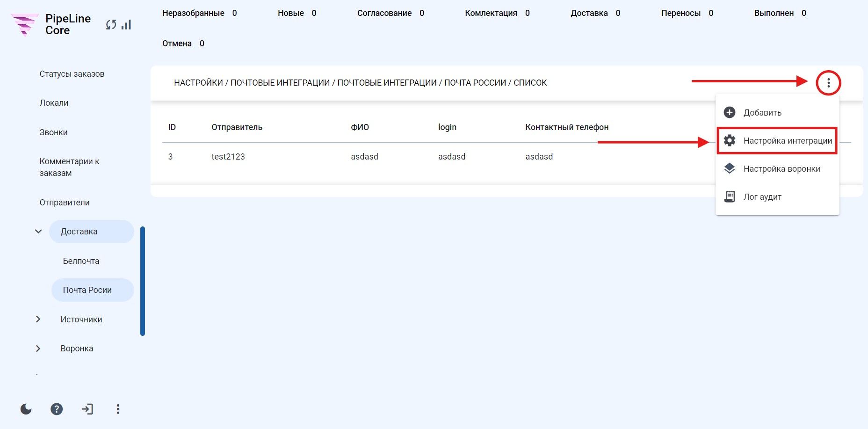
Task: Open the three-dot menu in breadcrumb bar
Action: [x=828, y=83]
